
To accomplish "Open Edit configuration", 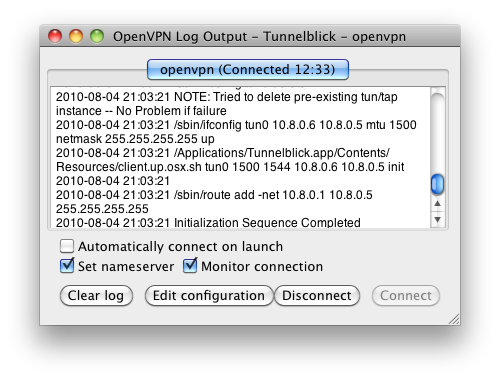I will point(209,295).
